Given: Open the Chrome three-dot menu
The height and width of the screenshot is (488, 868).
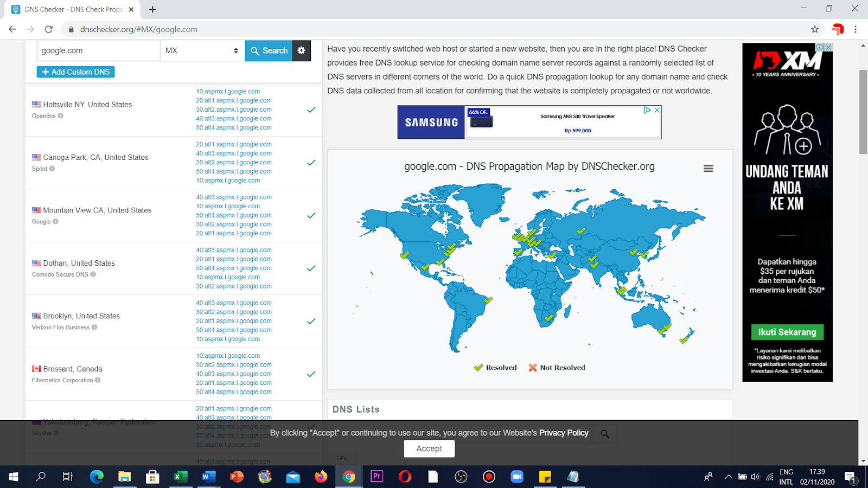Looking at the screenshot, I should tap(856, 29).
